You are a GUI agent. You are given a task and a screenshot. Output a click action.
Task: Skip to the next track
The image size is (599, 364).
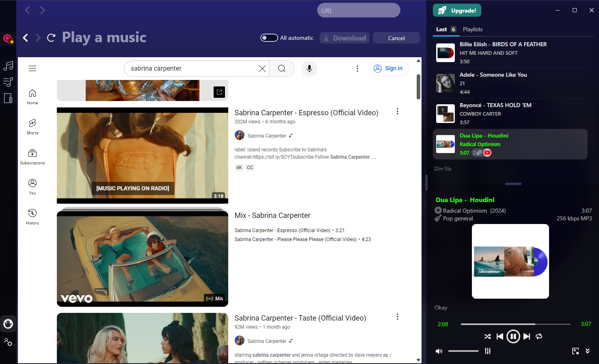[x=527, y=336]
